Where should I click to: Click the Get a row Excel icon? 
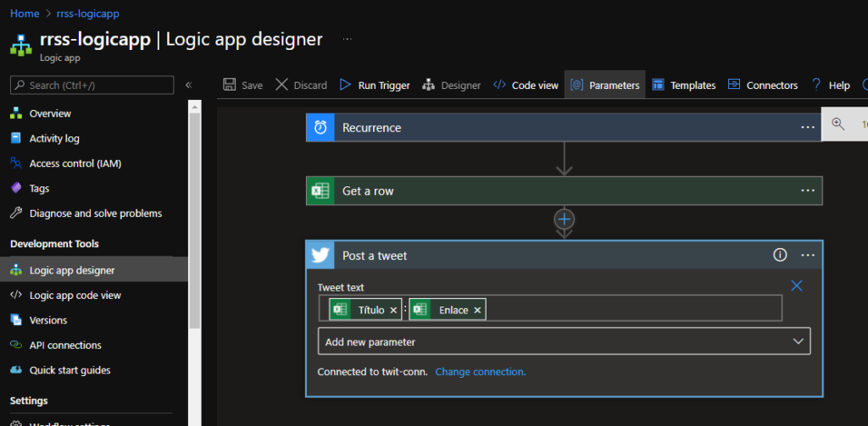[x=320, y=191]
